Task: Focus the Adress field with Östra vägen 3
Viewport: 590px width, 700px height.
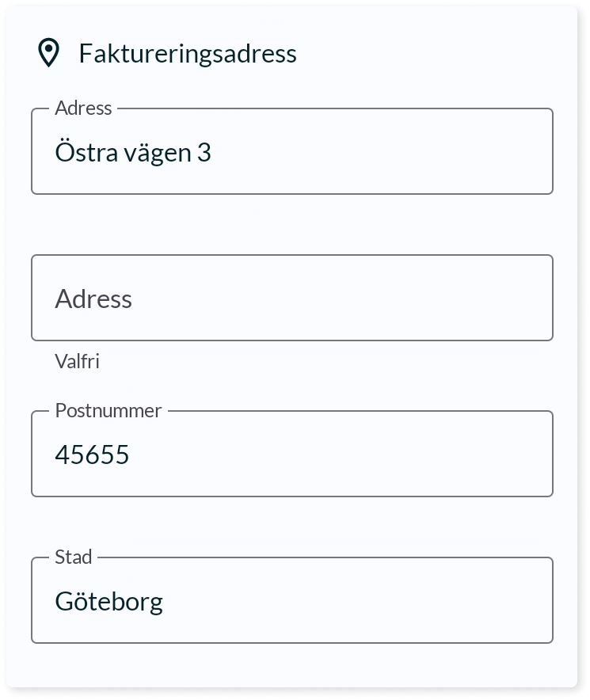Action: (x=292, y=151)
